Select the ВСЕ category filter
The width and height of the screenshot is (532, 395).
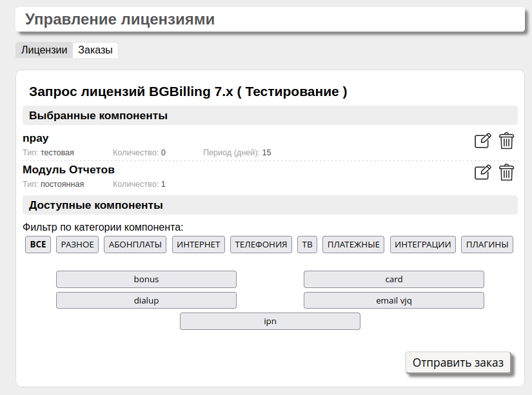[x=38, y=245]
